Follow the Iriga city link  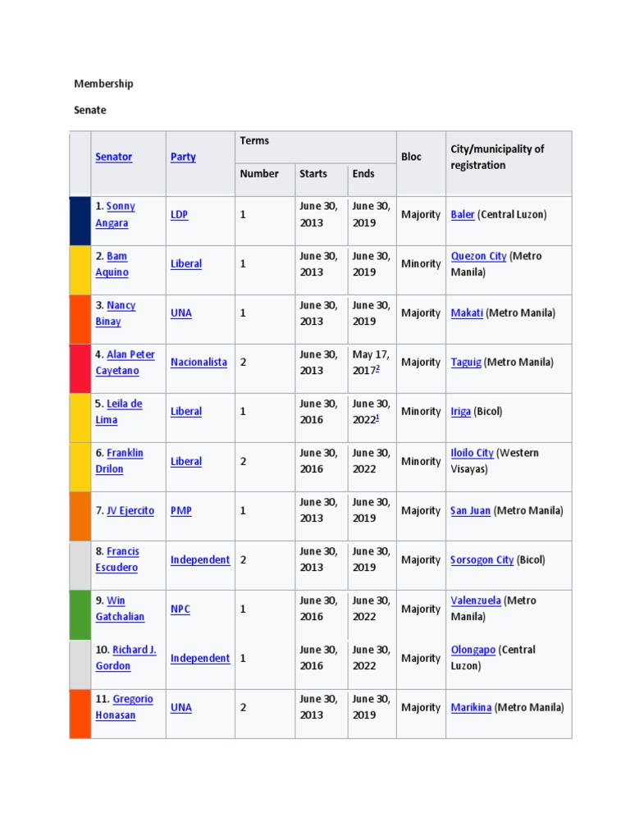click(x=461, y=412)
